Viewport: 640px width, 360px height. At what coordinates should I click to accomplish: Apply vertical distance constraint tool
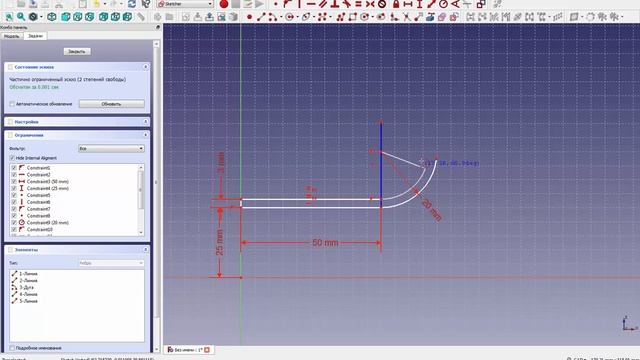(420, 4)
